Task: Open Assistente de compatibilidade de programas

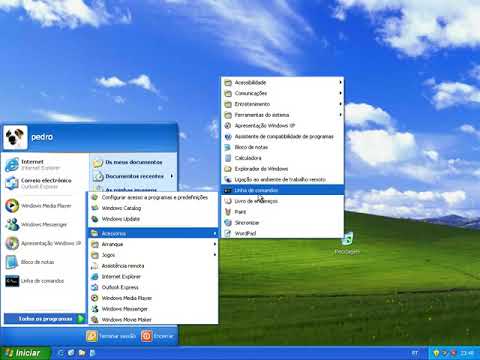Action: coord(283,136)
